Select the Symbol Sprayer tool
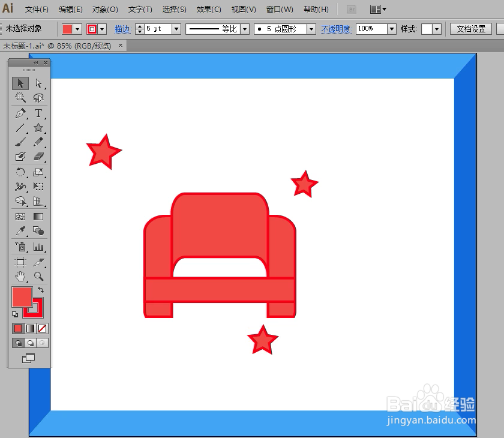The width and height of the screenshot is (504, 438). (x=20, y=247)
